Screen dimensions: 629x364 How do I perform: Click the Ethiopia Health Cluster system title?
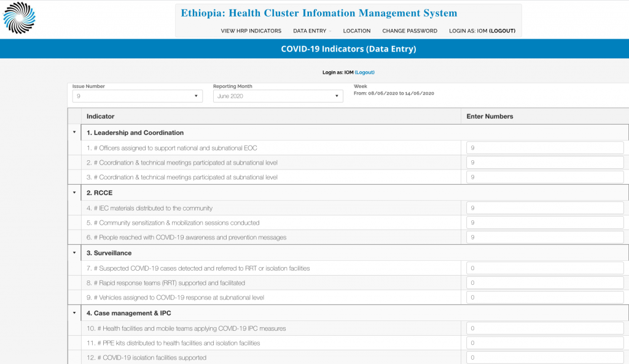[x=319, y=14]
